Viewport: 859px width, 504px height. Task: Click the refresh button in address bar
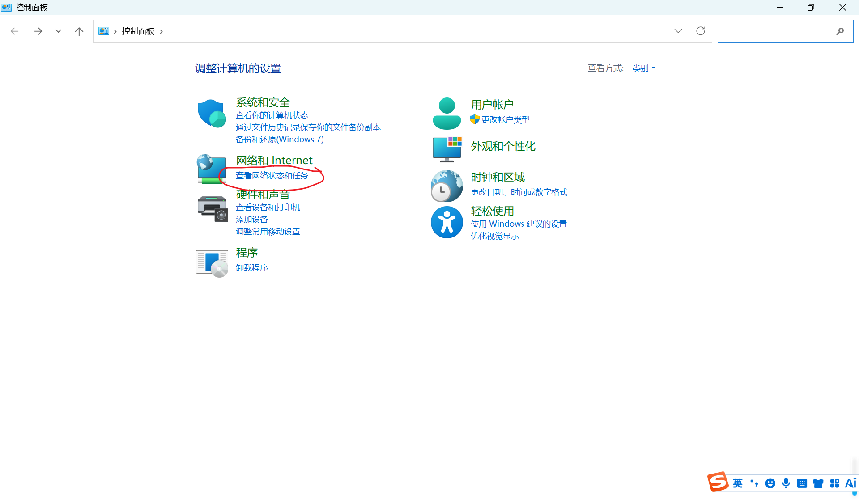[x=701, y=31]
